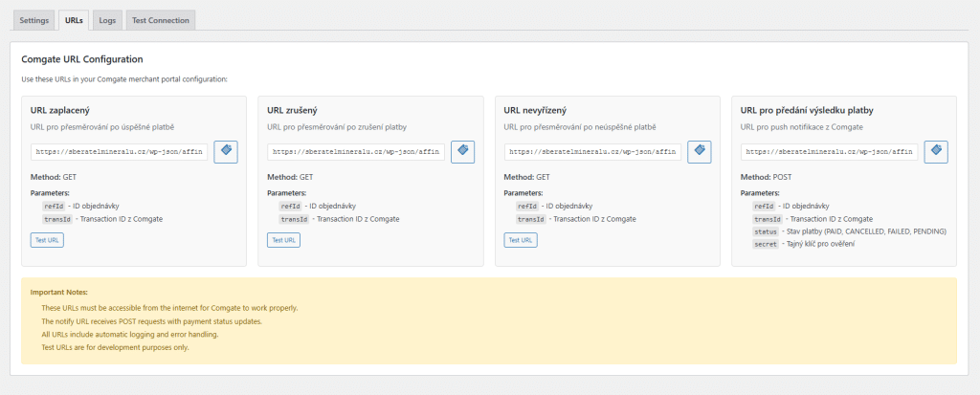The height and width of the screenshot is (395, 980).
Task: Focus the push notification URL input field
Action: coord(830,152)
